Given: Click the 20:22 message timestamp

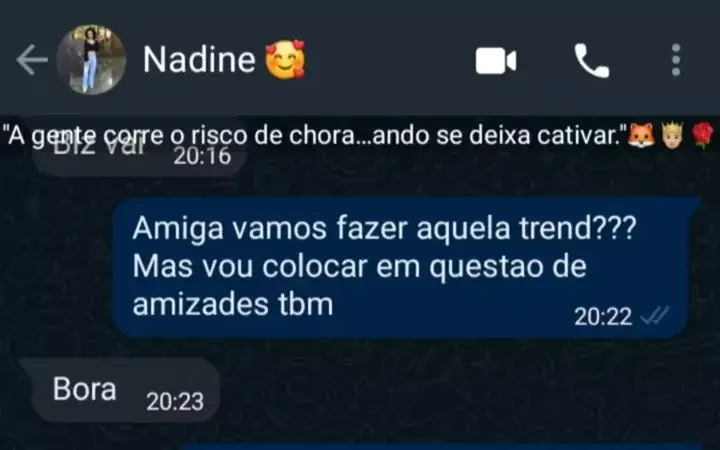Looking at the screenshot, I should [x=603, y=316].
